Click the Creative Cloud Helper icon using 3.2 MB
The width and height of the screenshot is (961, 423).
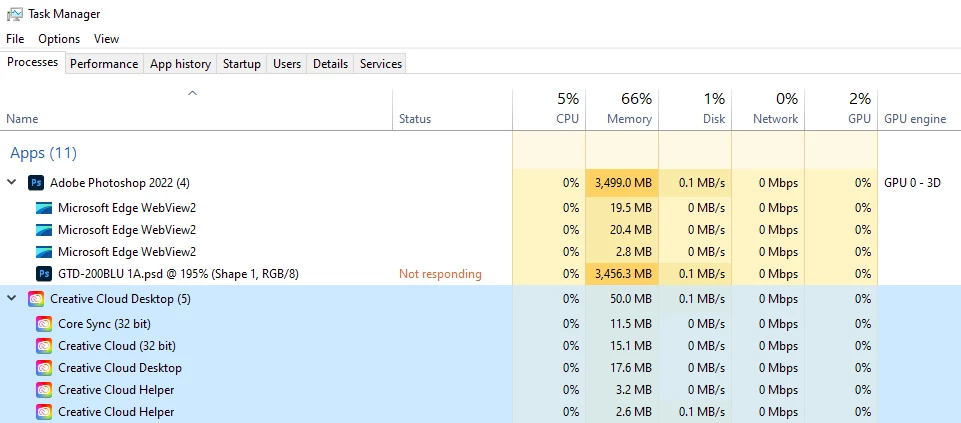point(44,390)
